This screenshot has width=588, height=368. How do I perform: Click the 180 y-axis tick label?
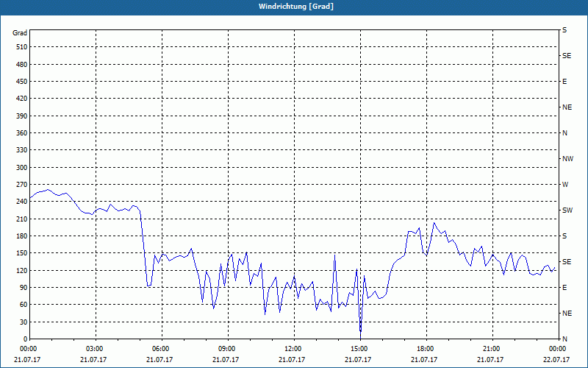coord(22,236)
